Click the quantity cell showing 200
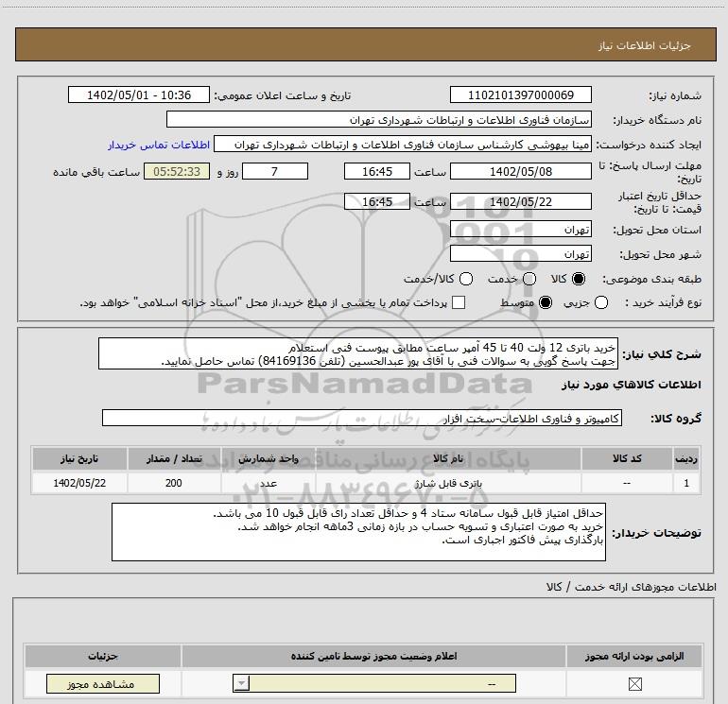 [x=174, y=483]
